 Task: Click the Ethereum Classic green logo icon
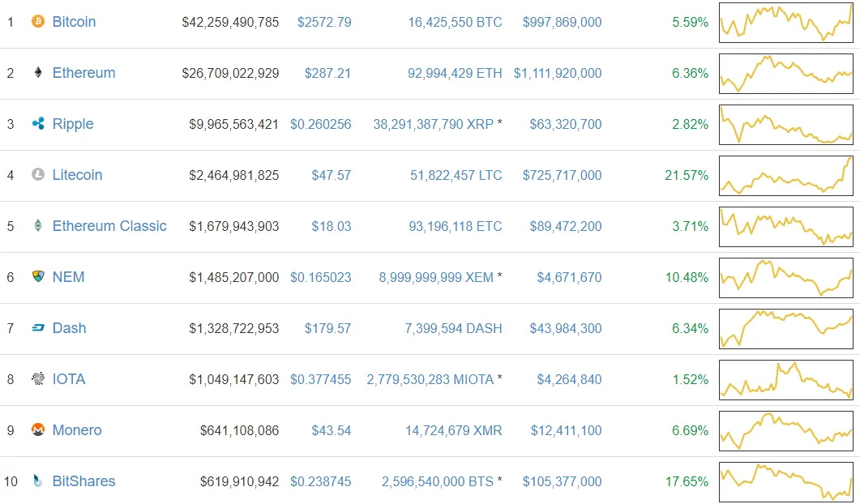click(38, 225)
